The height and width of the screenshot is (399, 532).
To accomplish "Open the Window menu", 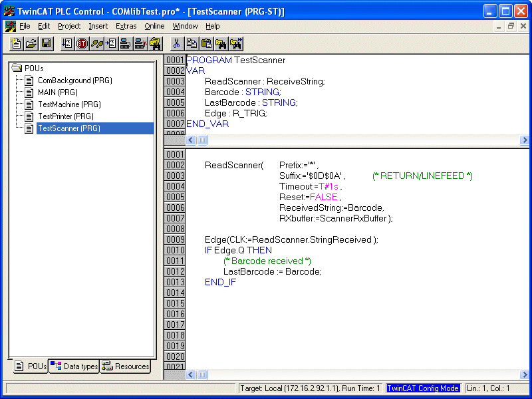I will click(x=185, y=26).
